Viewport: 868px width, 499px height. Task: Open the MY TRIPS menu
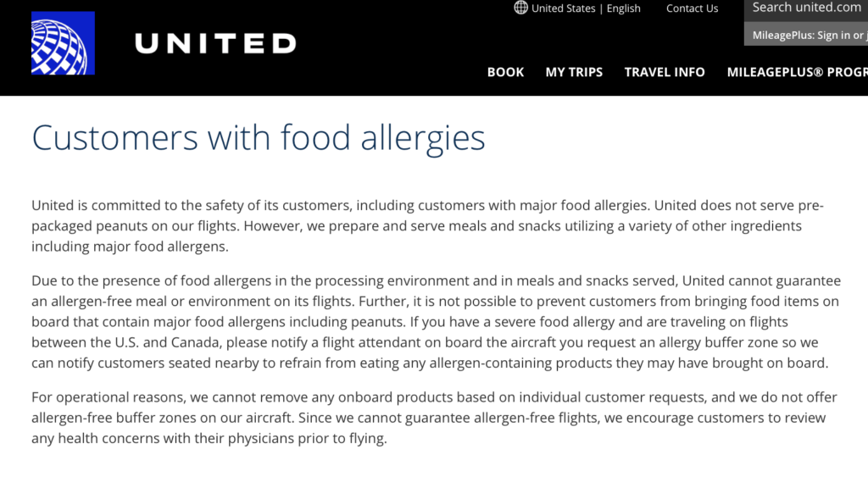click(x=574, y=72)
